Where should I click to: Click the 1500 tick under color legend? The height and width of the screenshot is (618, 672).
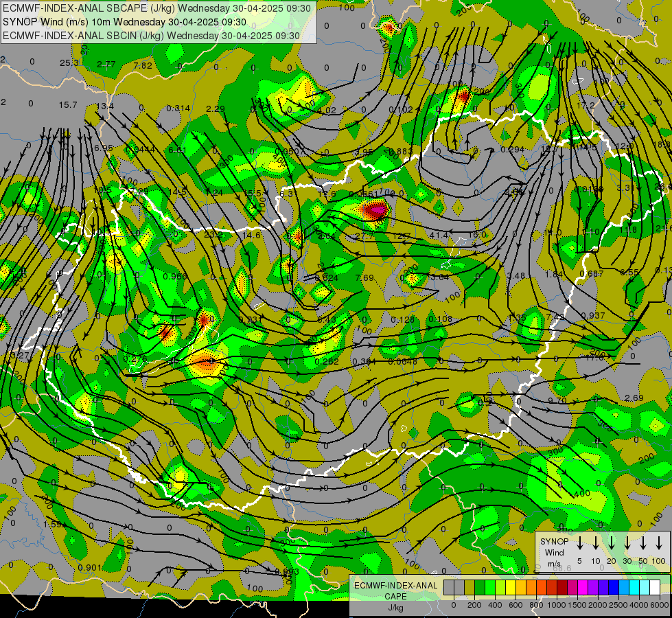pyautogui.click(x=577, y=605)
